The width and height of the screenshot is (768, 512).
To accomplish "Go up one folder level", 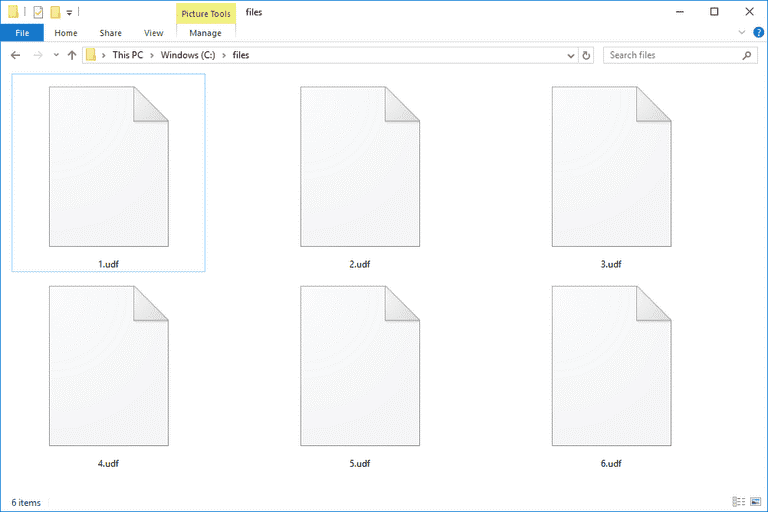I will [72, 56].
